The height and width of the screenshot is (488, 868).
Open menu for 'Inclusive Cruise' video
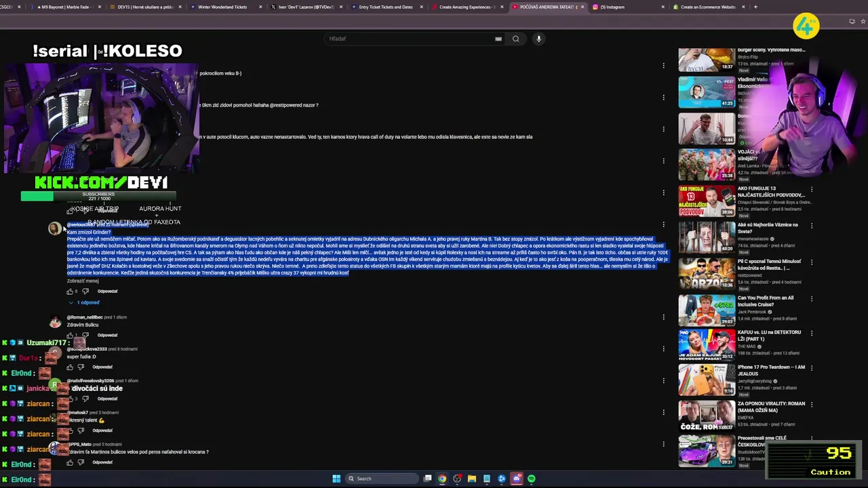[x=812, y=299]
